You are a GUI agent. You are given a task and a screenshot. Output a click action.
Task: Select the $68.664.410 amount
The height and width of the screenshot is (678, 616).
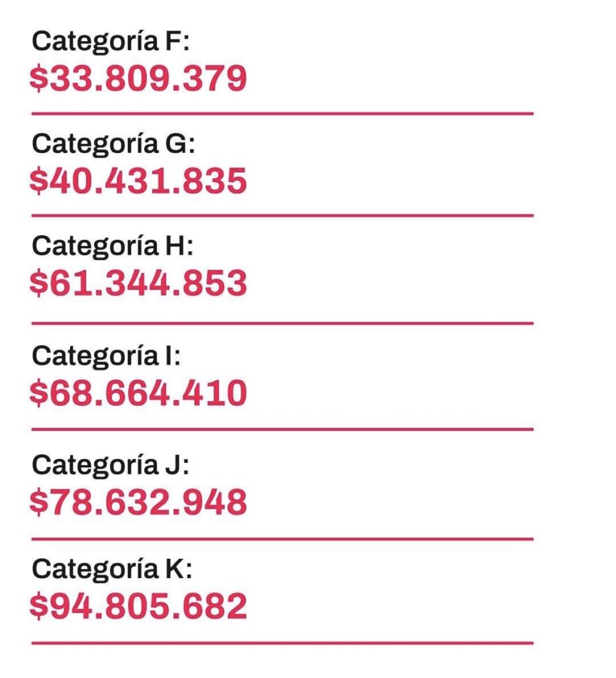[x=138, y=393]
